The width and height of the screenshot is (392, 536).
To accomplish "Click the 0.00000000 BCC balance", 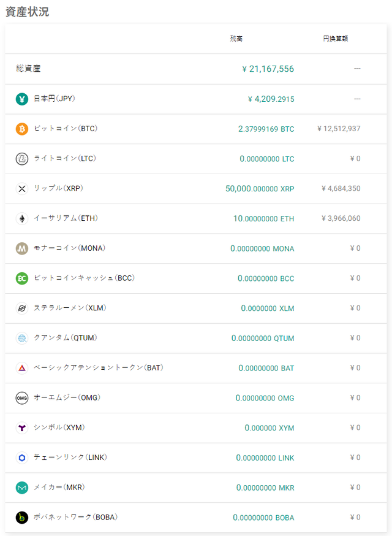I will (x=266, y=278).
